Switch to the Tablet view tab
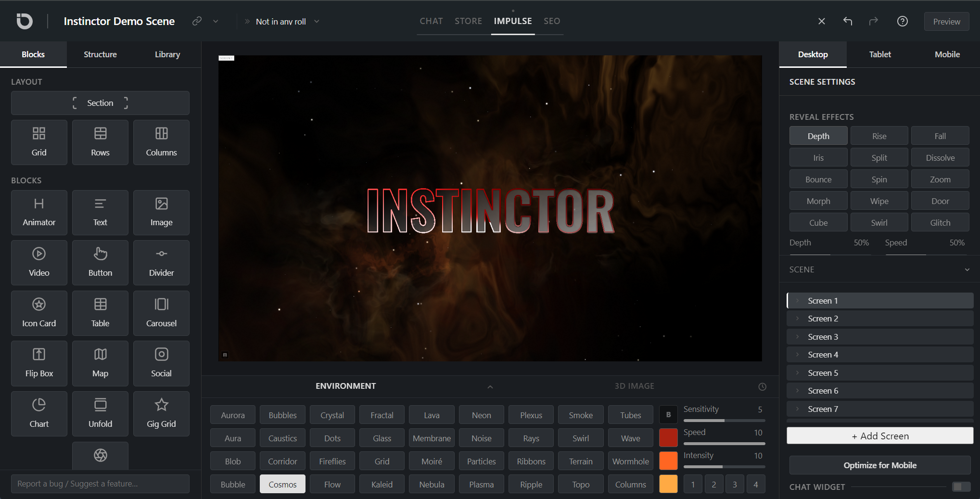 [x=880, y=54]
